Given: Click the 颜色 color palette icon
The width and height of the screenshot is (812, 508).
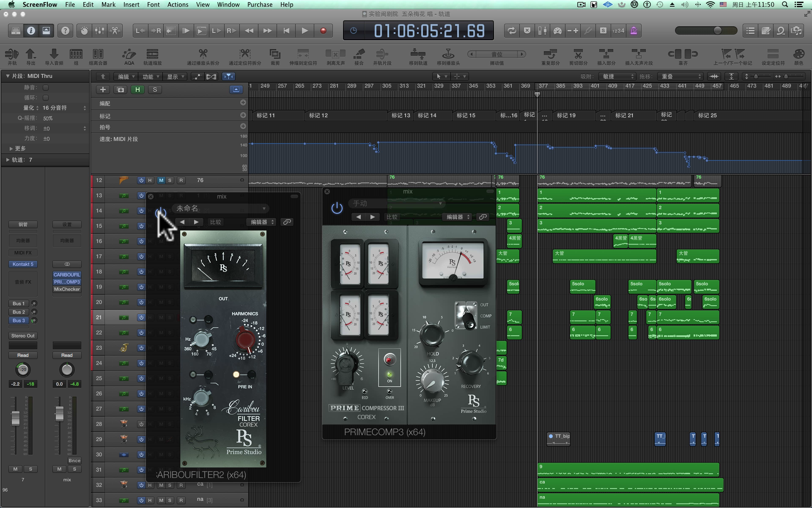Looking at the screenshot, I should tap(798, 57).
